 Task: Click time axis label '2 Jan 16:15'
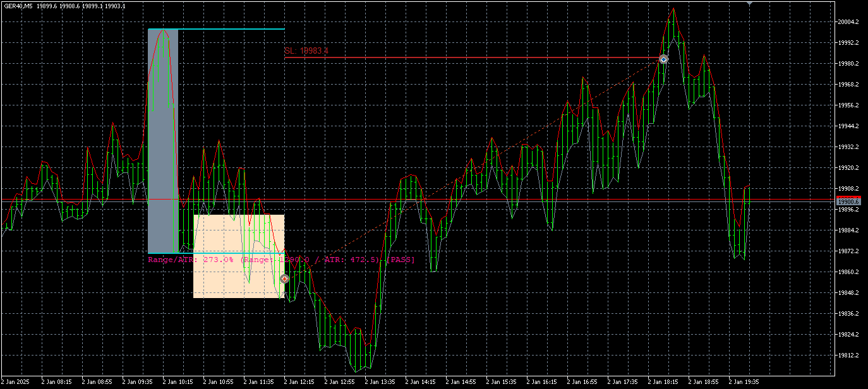tap(541, 382)
